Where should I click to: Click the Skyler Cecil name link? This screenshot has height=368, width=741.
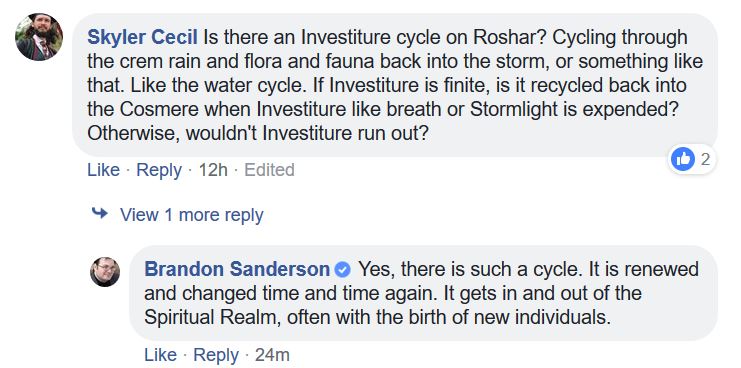[x=144, y=38]
